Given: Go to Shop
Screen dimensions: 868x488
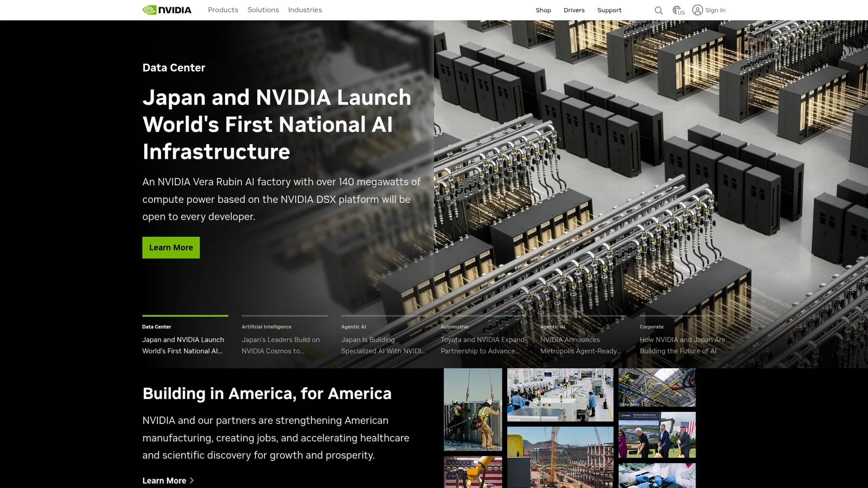Looking at the screenshot, I should [543, 10].
